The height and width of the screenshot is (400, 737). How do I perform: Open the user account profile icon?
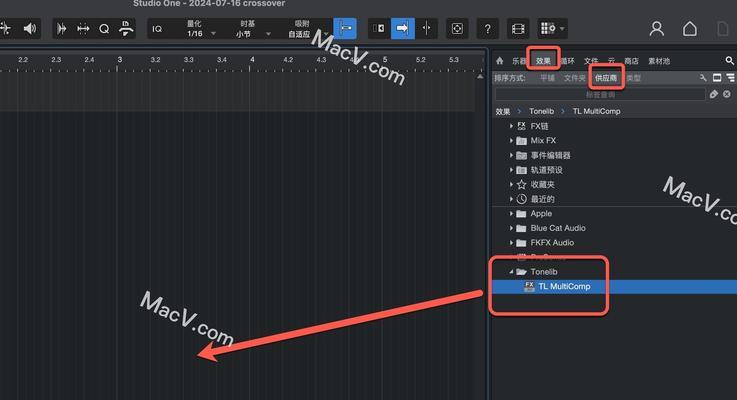click(657, 29)
